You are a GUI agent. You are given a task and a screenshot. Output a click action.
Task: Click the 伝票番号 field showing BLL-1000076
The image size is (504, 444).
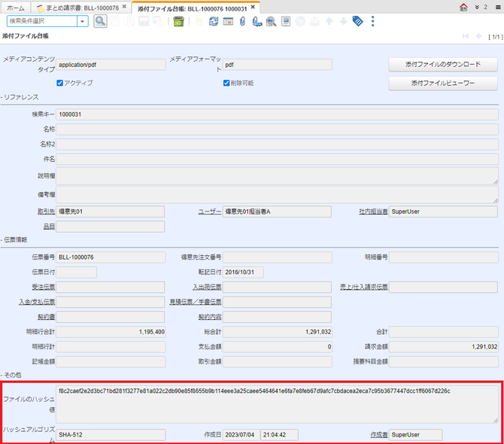point(111,257)
